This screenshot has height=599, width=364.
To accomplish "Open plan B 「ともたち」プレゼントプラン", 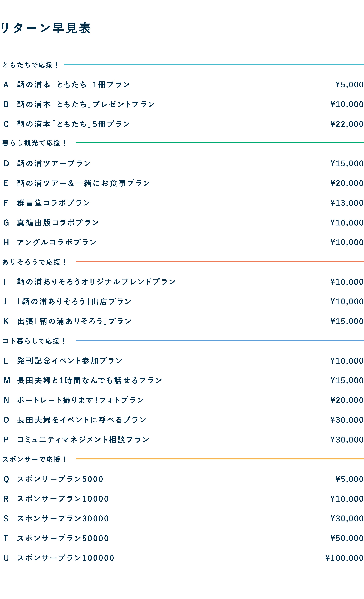I will 86,104.
